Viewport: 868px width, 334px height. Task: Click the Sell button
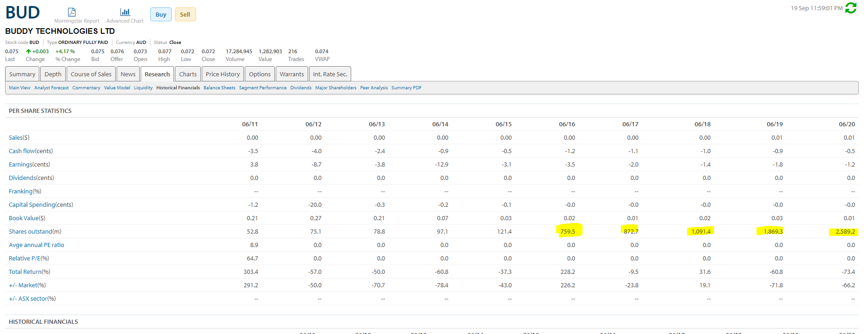pos(185,14)
